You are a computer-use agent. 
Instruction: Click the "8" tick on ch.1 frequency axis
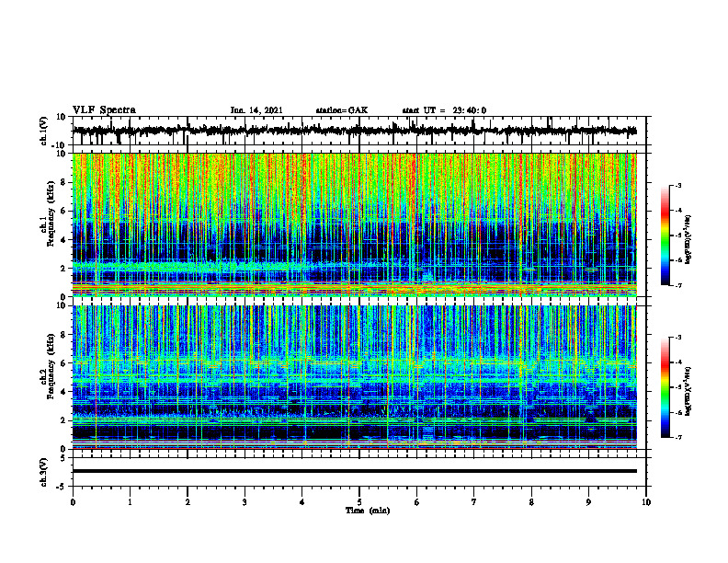coord(64,182)
